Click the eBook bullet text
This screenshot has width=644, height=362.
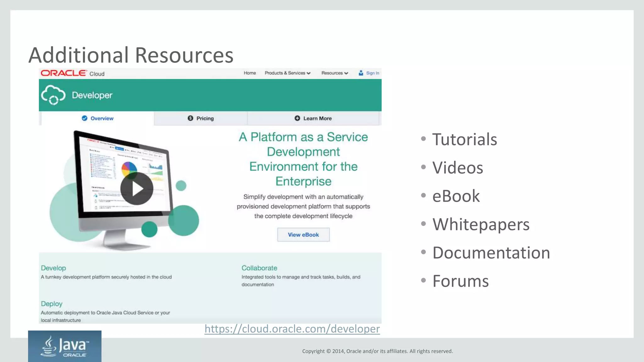click(456, 196)
